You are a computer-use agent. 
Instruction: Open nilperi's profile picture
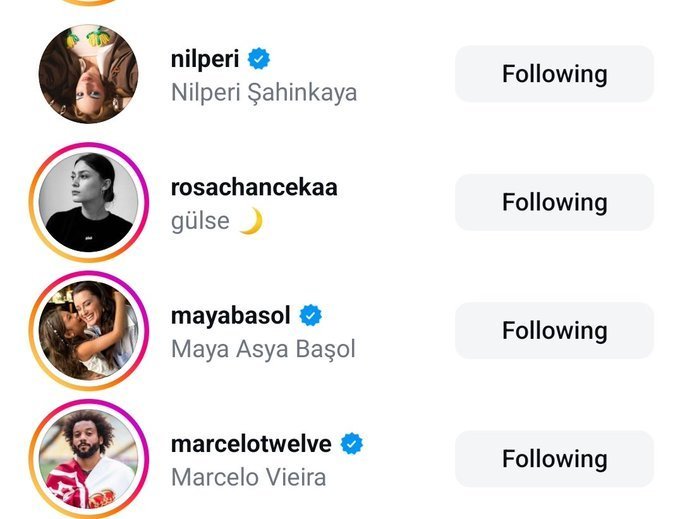[x=88, y=74]
